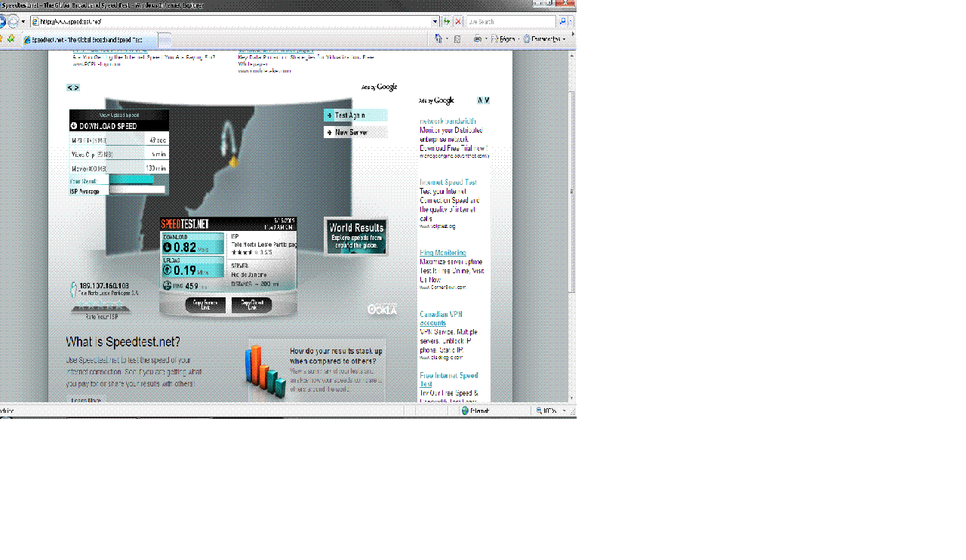Click the Home toolbar icon
Screen dimensions: 966x560
[x=438, y=38]
